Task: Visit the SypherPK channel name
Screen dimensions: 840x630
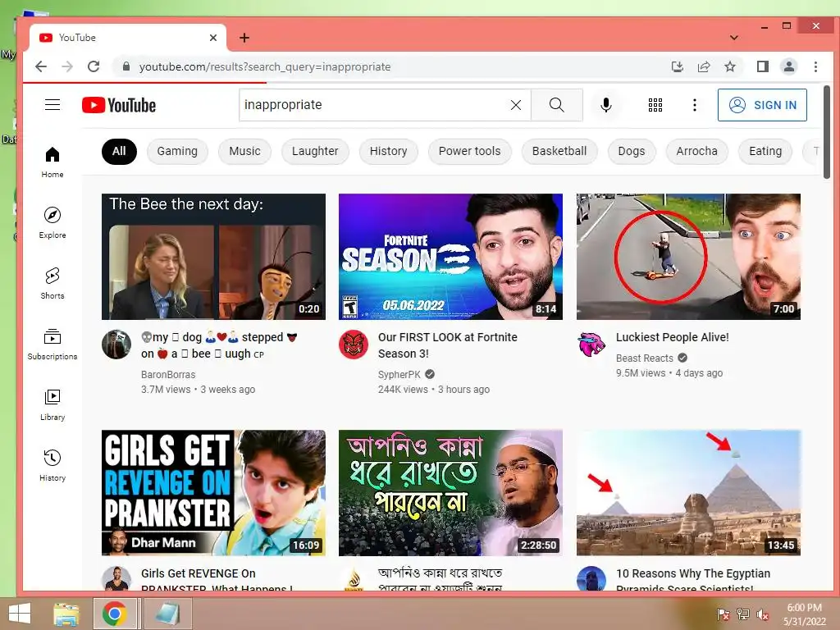Action: click(399, 374)
